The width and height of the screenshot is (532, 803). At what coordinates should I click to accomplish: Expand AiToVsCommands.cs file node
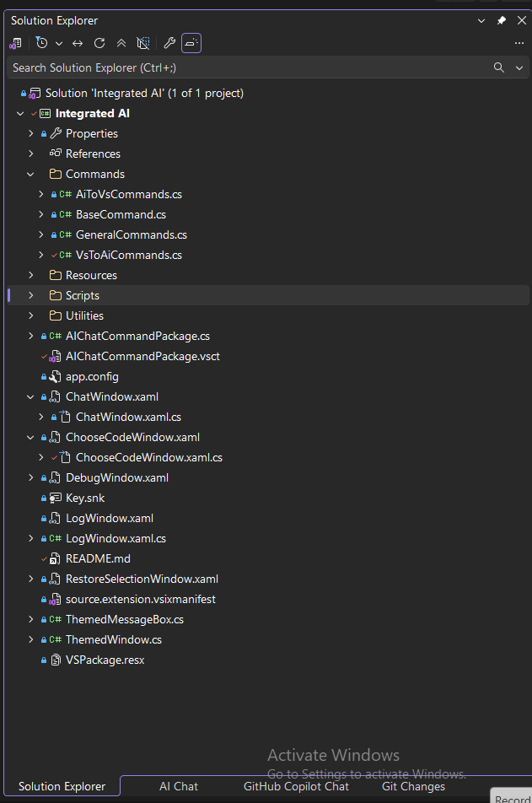tap(41, 194)
